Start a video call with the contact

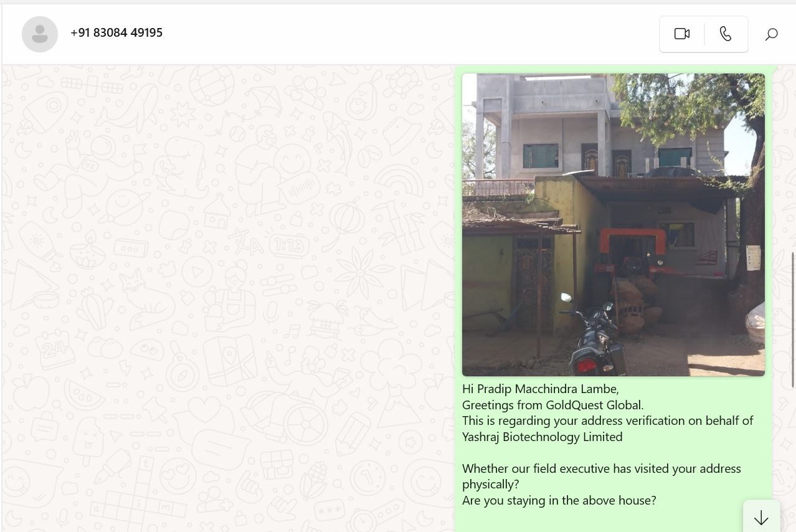point(682,34)
